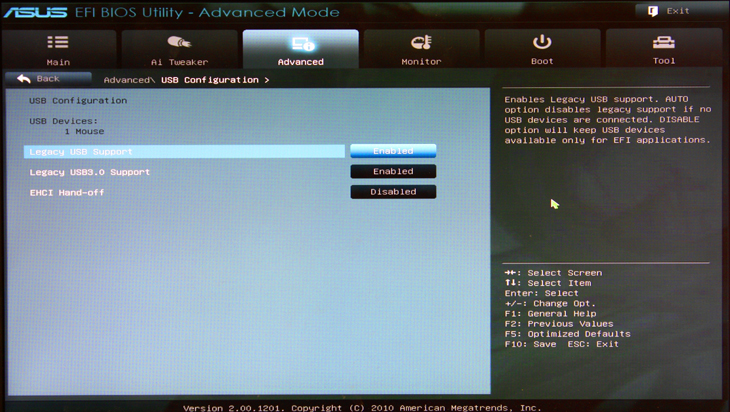Select the Ai Tweaker icon
The width and height of the screenshot is (730, 412).
[x=179, y=42]
